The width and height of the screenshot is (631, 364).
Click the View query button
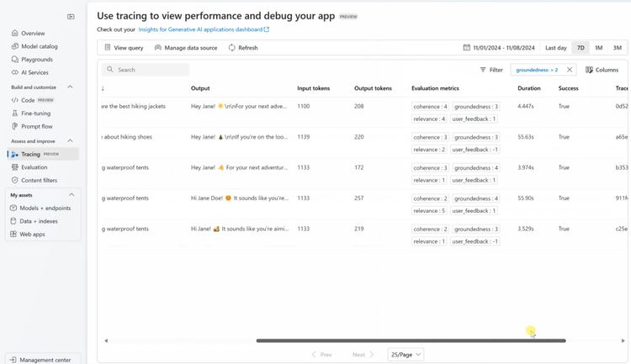pyautogui.click(x=124, y=47)
